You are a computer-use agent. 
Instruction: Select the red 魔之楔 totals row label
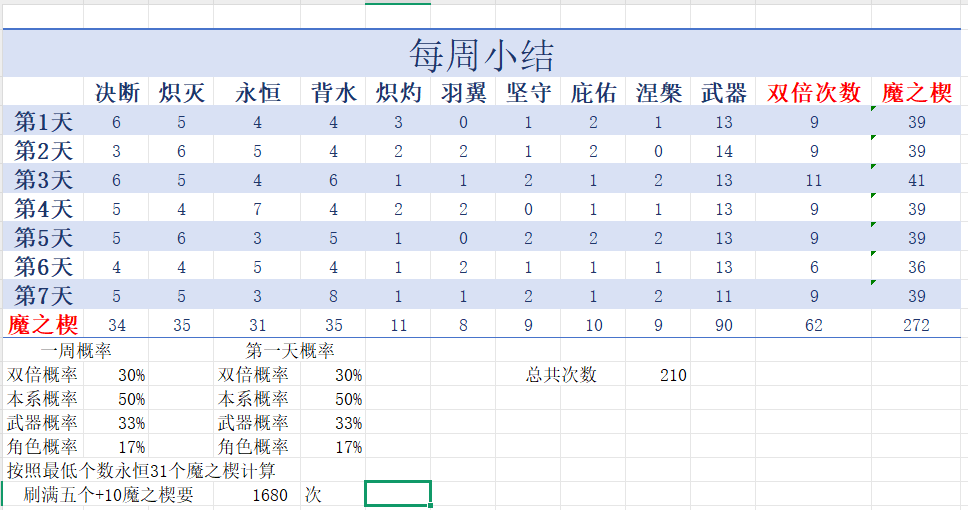(x=43, y=325)
